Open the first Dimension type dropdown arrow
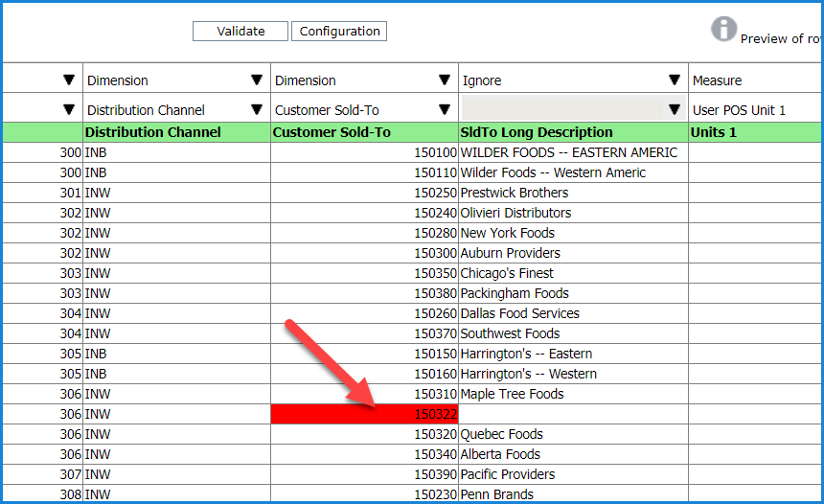Screen dimensions: 824x504 click(x=257, y=80)
